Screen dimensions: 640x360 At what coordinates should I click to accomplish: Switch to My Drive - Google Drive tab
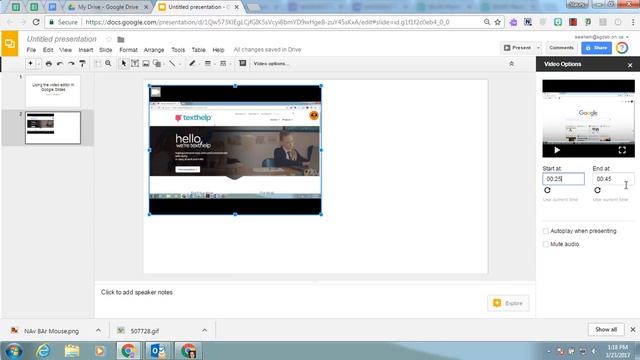pyautogui.click(x=108, y=7)
